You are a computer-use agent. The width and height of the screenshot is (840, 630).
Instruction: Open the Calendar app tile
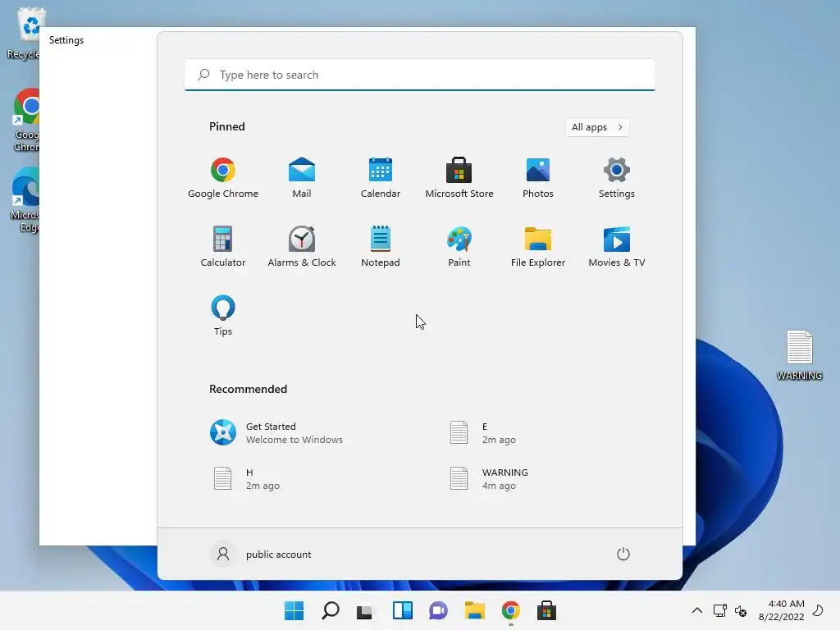(x=381, y=178)
